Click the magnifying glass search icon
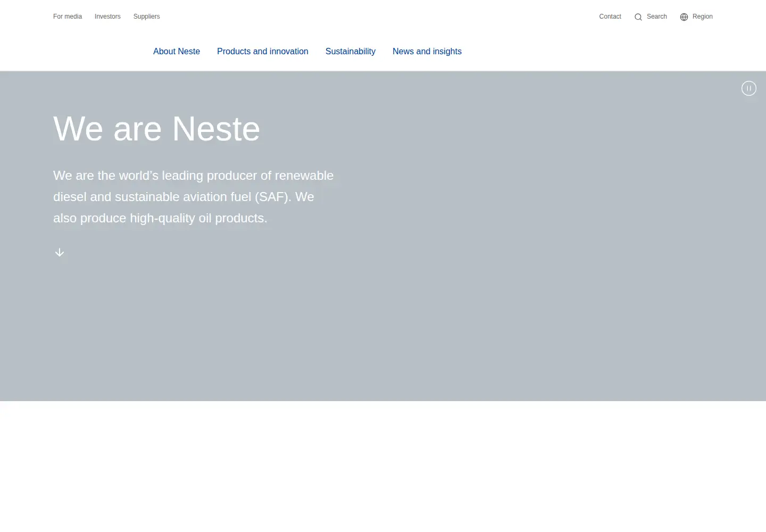The image size is (766, 532). (638, 17)
